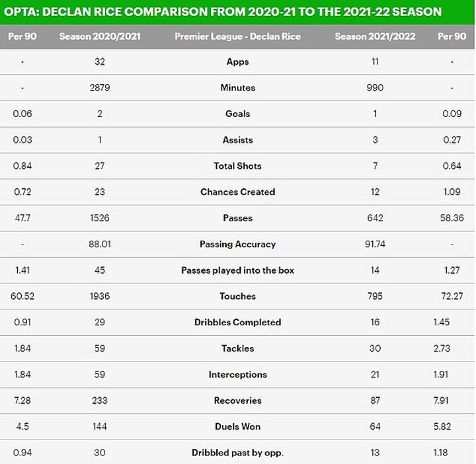Click the Goals row label
Screen dimensions: 476x464
(x=237, y=114)
